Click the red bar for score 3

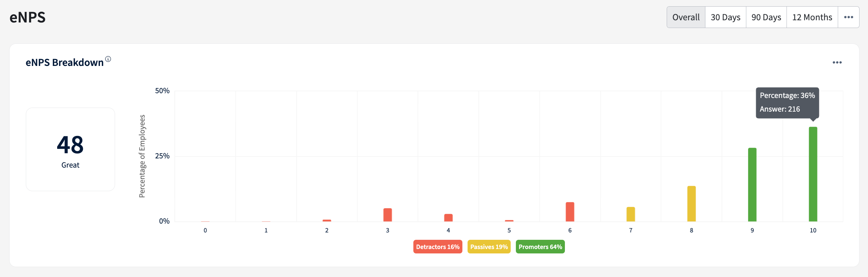(x=388, y=215)
